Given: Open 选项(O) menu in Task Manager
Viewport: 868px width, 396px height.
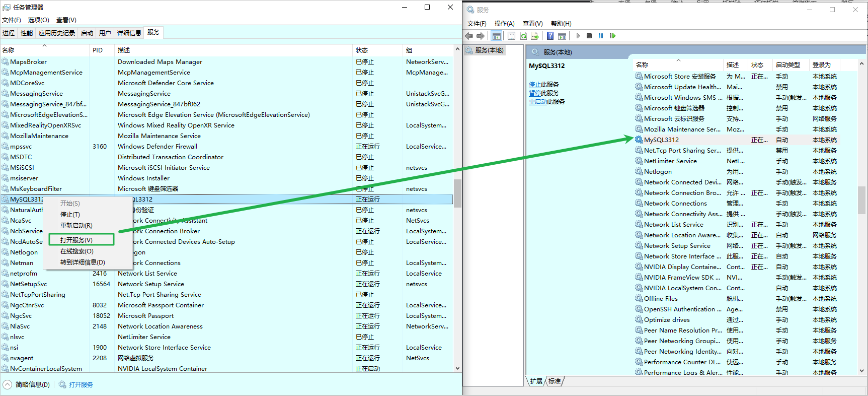Looking at the screenshot, I should 39,20.
